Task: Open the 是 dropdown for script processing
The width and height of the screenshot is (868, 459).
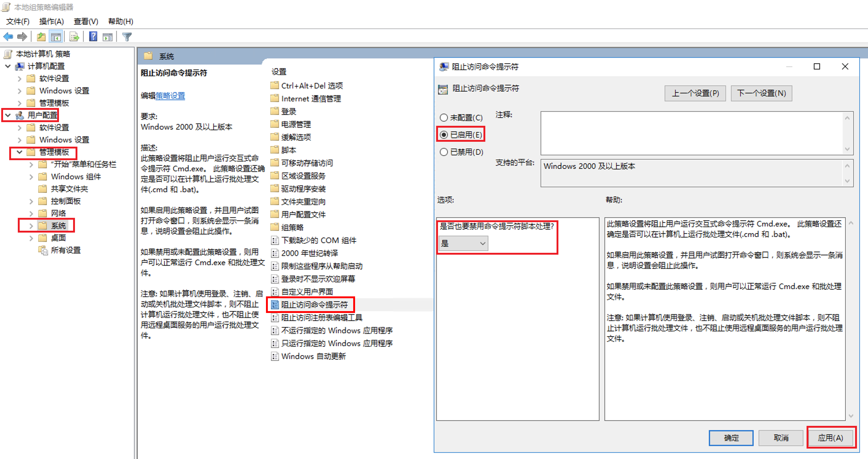Action: (463, 243)
